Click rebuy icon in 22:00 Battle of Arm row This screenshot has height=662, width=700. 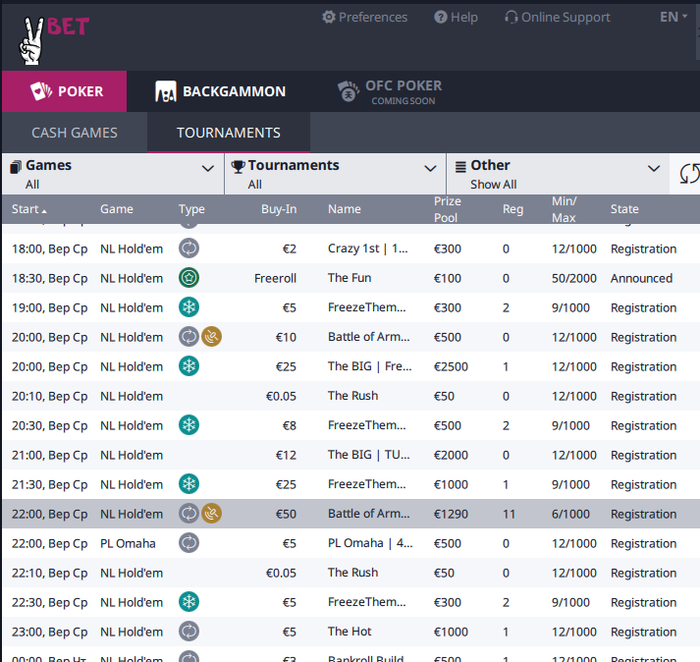tap(189, 513)
